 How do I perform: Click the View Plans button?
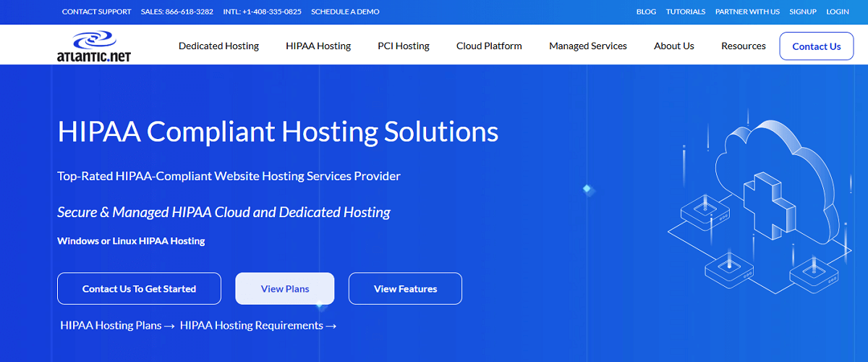point(285,289)
